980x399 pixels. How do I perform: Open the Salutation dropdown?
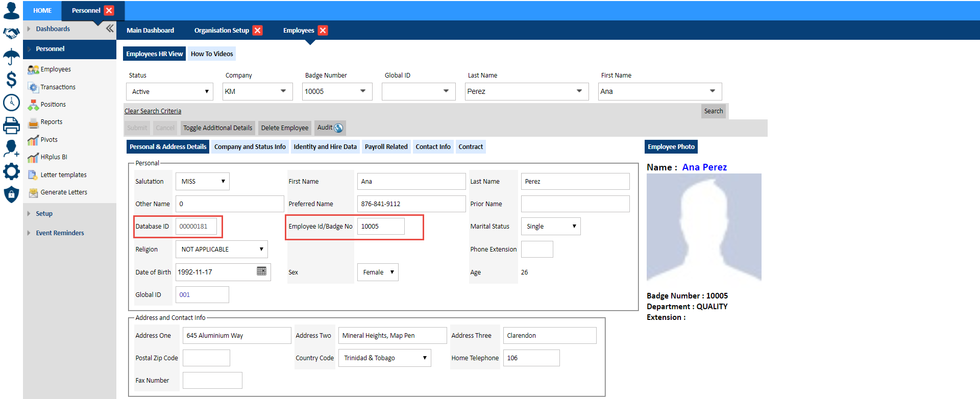tap(203, 181)
